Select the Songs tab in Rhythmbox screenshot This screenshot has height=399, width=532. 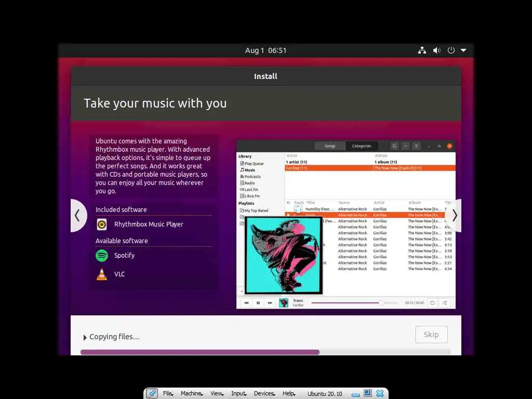coord(330,146)
